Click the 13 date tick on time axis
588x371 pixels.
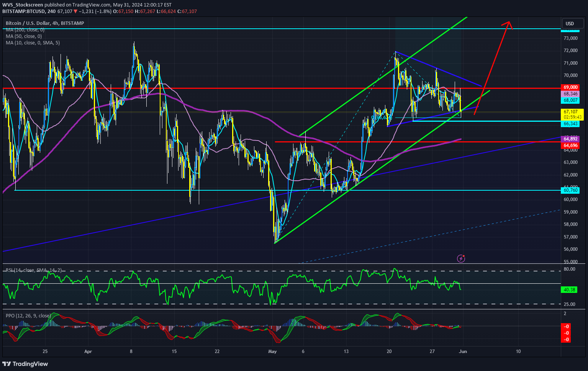pos(346,351)
